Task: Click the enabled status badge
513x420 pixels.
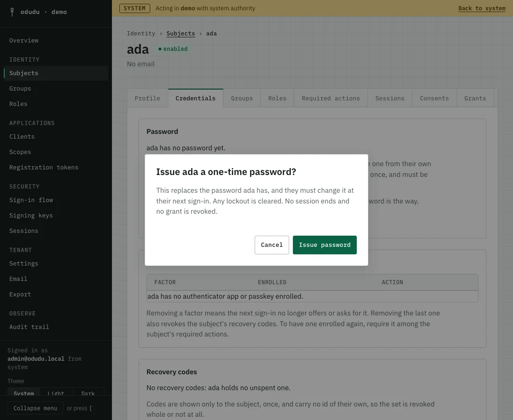Action: (x=173, y=49)
